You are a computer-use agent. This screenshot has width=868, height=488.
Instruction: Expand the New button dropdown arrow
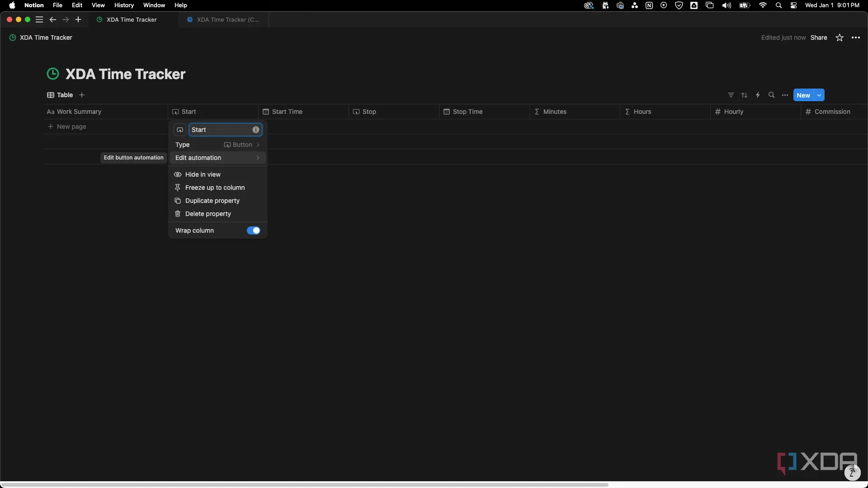pyautogui.click(x=819, y=95)
